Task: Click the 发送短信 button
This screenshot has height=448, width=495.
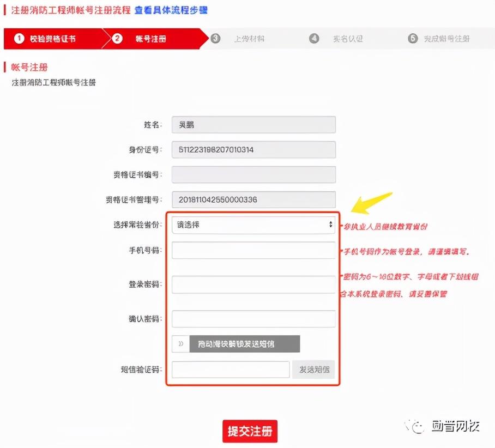Action: [313, 370]
